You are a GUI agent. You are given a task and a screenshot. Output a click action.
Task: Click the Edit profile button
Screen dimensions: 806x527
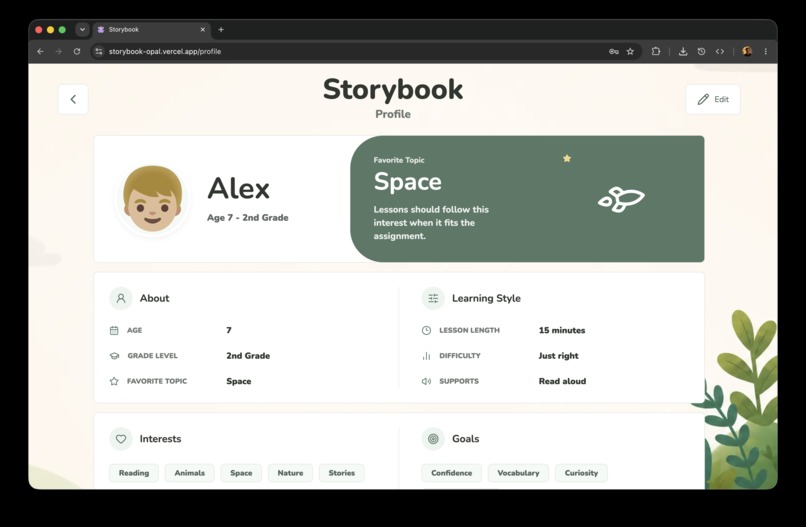[x=713, y=99]
